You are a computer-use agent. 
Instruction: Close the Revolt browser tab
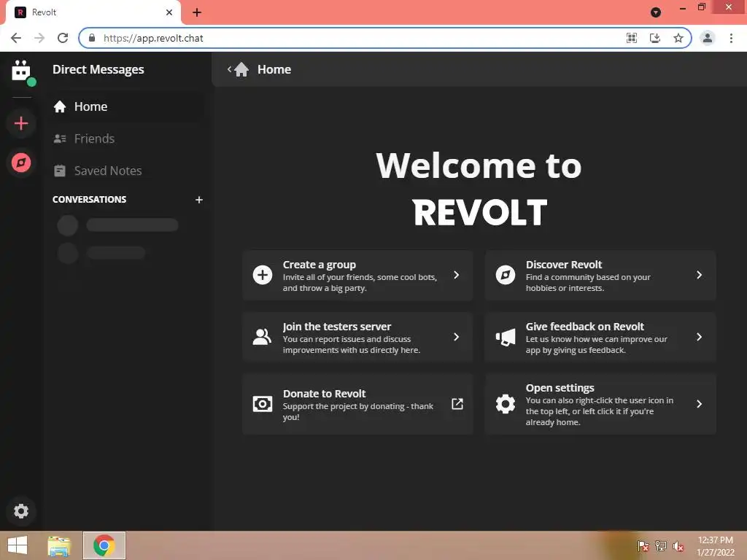(169, 12)
